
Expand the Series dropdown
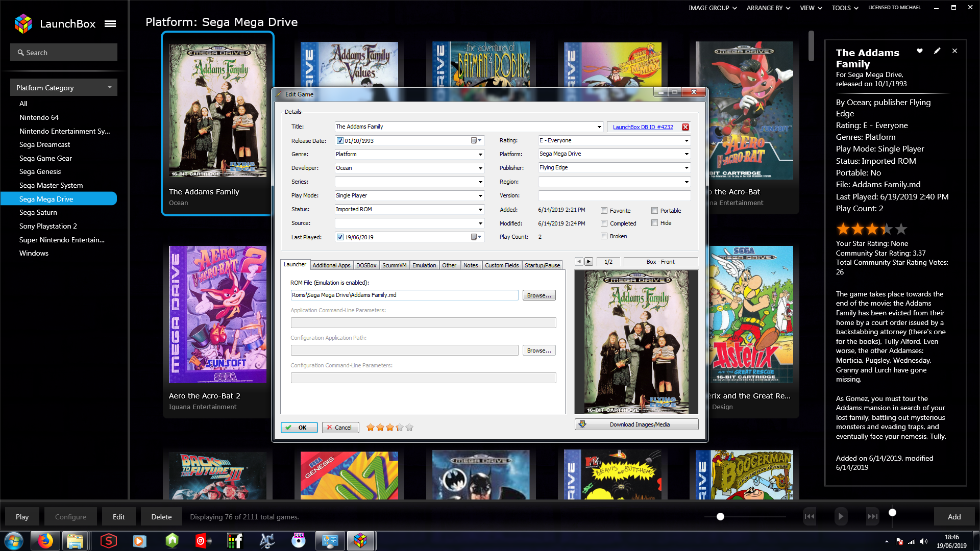coord(480,182)
